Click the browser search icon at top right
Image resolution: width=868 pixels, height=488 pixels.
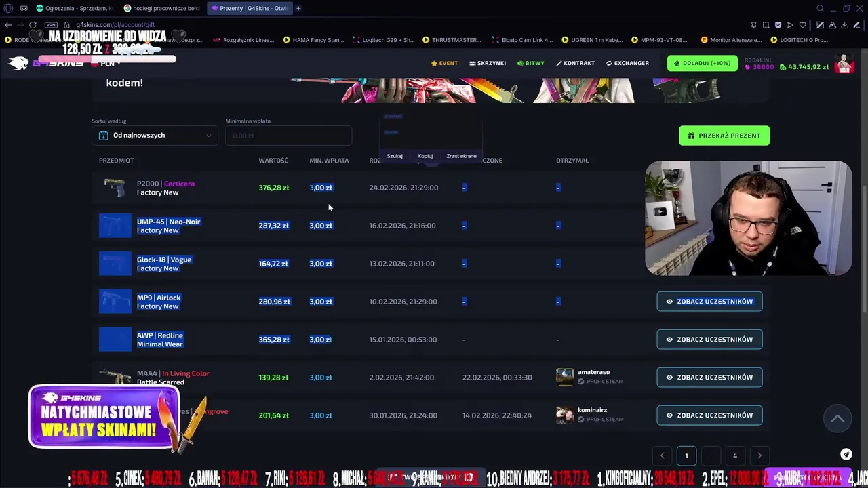click(x=820, y=8)
